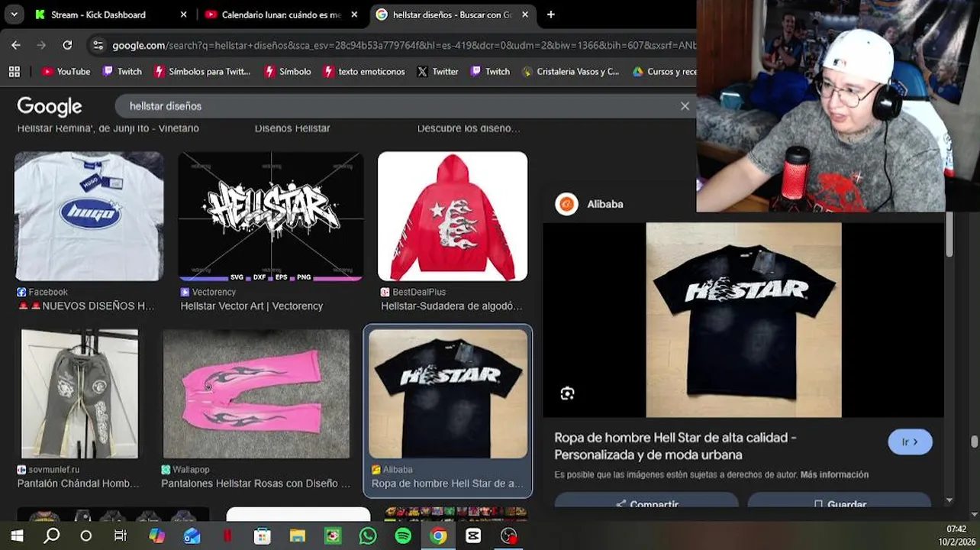Open the Windows Start menu
Screen dimensions: 980x550
point(17,536)
